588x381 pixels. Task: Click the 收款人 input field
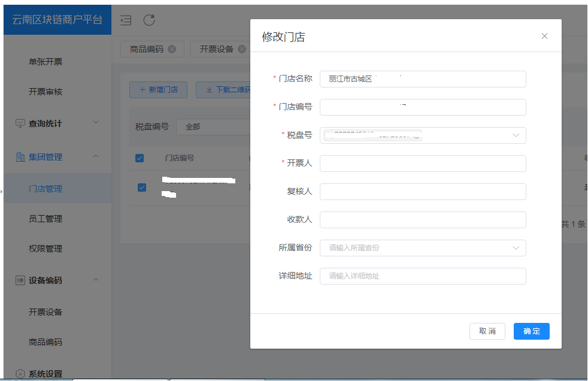(423, 220)
